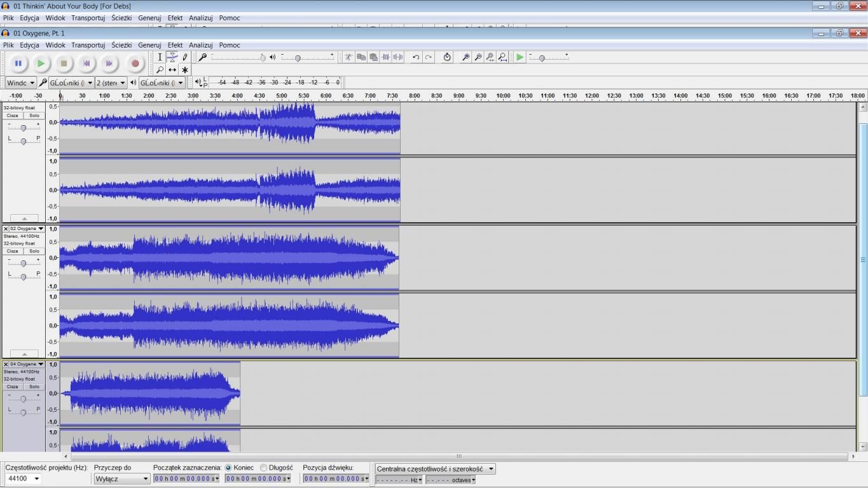Open the 02 Oxygene track menu arrow
This screenshot has height=488, width=868.
41,229
